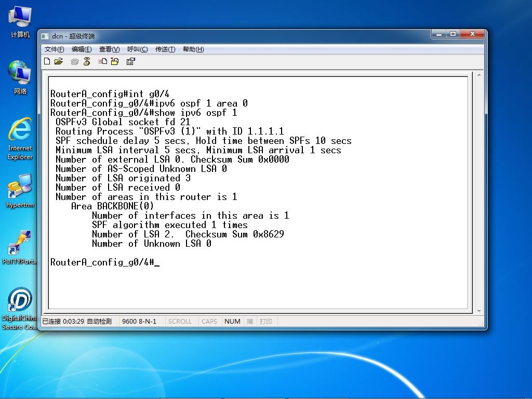The width and height of the screenshot is (532, 399).
Task: Click the final prompt 'RouterA_config_g0/4#' line
Action: 105,262
